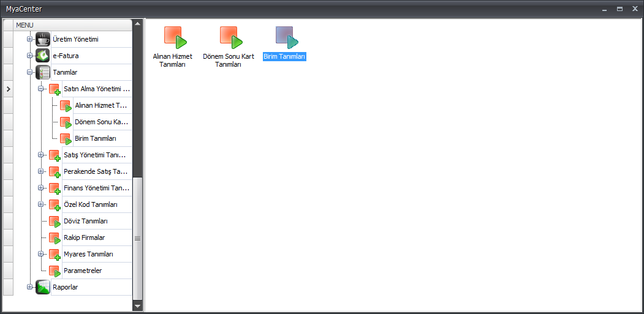Image resolution: width=644 pixels, height=314 pixels.
Task: Select Satın Alma Yönetimi ... tree label
Action: coord(97,89)
